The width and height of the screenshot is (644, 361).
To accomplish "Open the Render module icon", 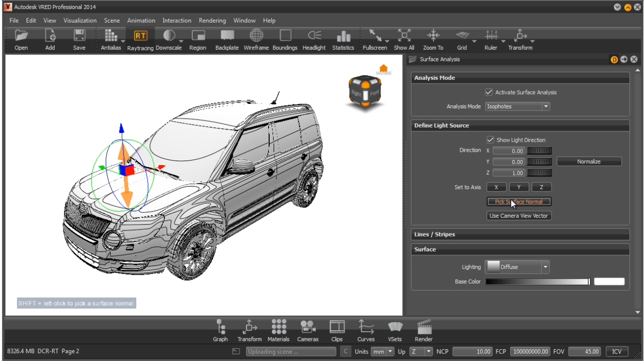I will pyautogui.click(x=424, y=327).
